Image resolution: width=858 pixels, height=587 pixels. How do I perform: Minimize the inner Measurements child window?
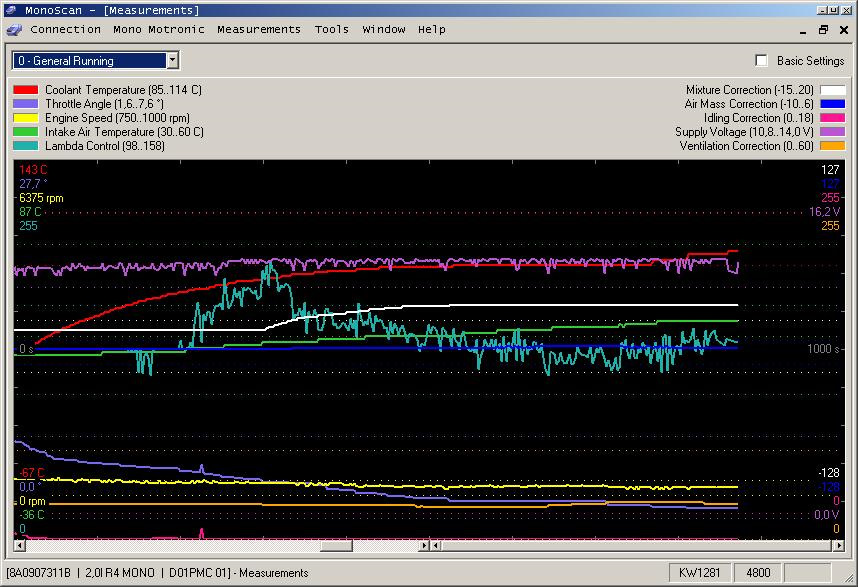click(803, 31)
